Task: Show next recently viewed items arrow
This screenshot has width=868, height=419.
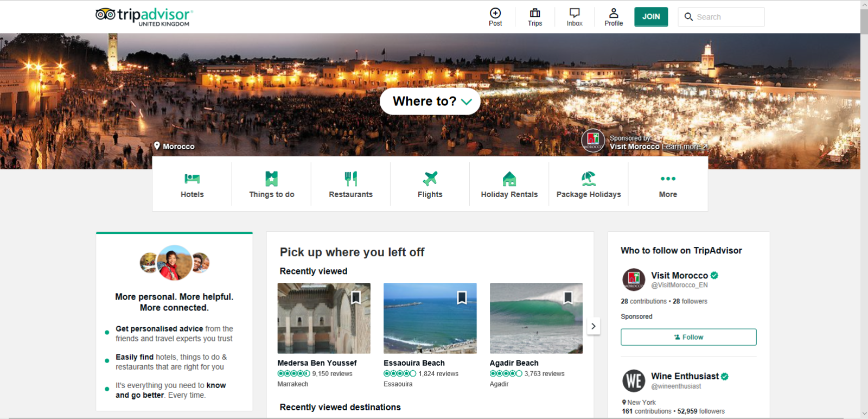Action: tap(593, 326)
